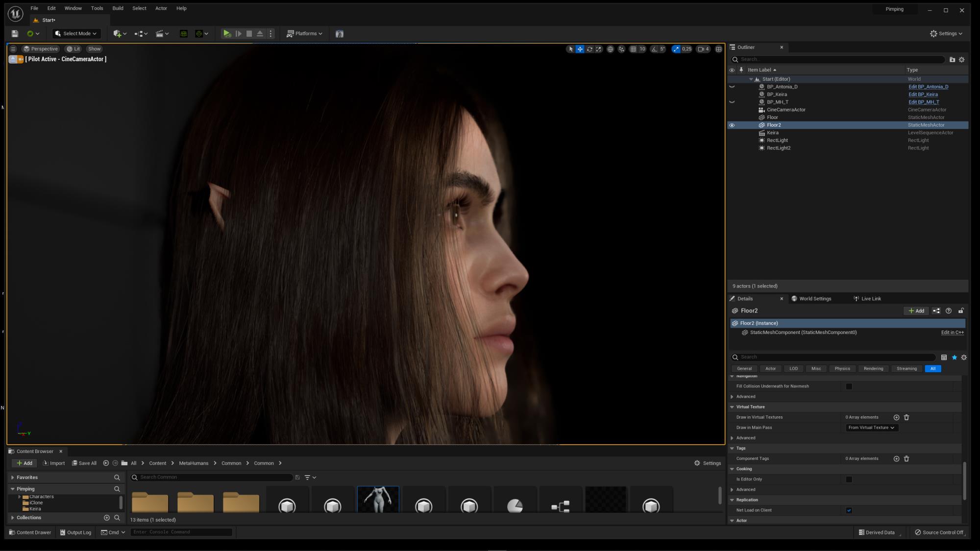
Task: Activate the Rotate tool in viewport
Action: tap(589, 49)
